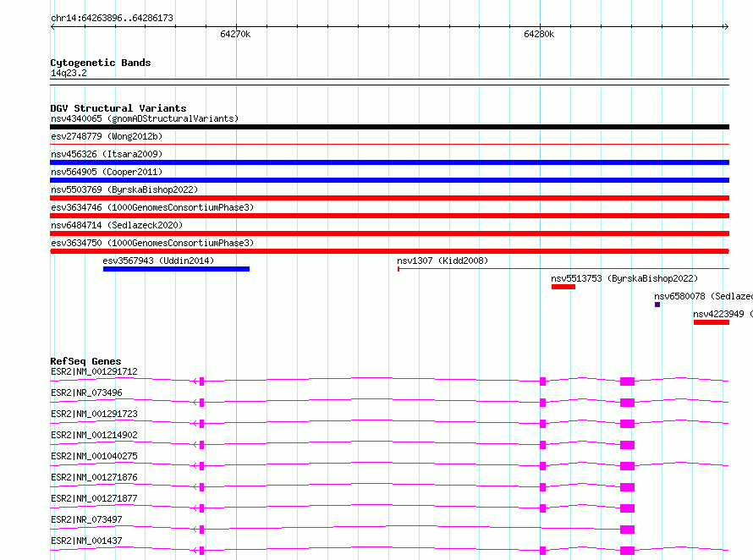The width and height of the screenshot is (753, 560).
Task: Open the nsv6484714 (Sedlazeck2020) variant label
Action: coord(117,225)
